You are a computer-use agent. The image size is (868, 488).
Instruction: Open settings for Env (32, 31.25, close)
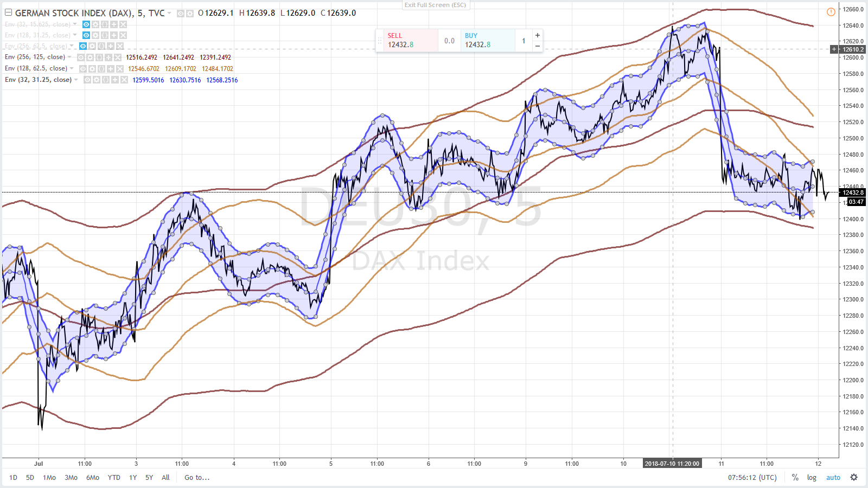pyautogui.click(x=97, y=80)
